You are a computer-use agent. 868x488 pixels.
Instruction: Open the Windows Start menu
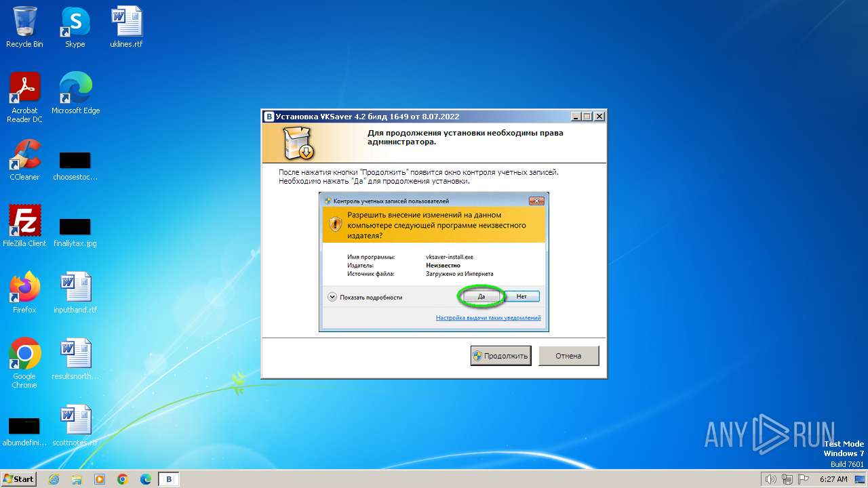coord(19,479)
